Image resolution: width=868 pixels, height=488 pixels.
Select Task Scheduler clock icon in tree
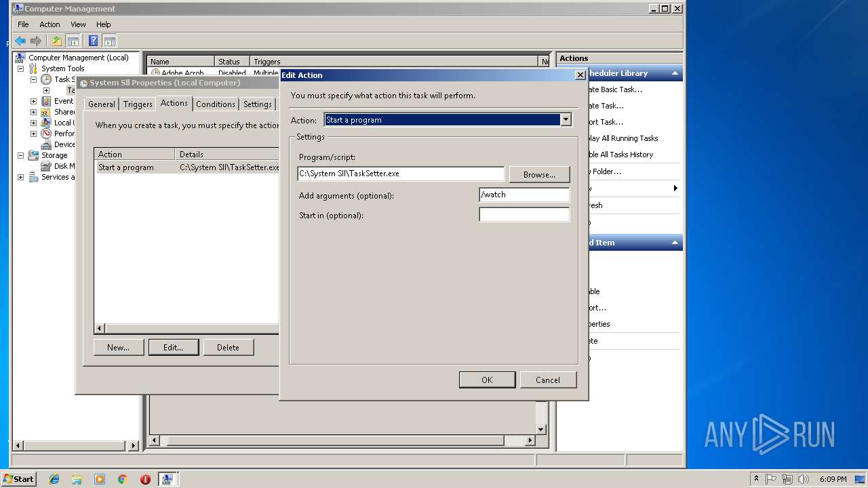click(x=46, y=79)
